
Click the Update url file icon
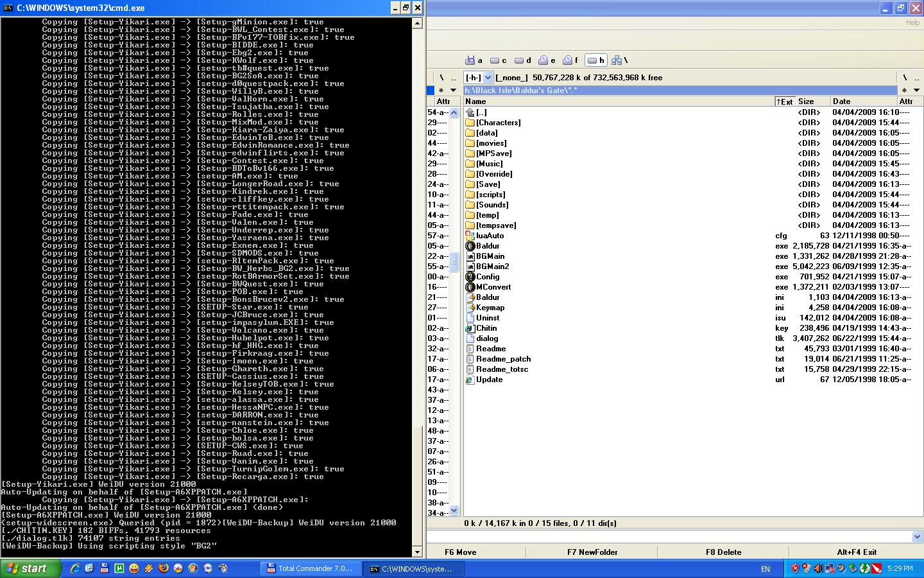pyautogui.click(x=470, y=380)
